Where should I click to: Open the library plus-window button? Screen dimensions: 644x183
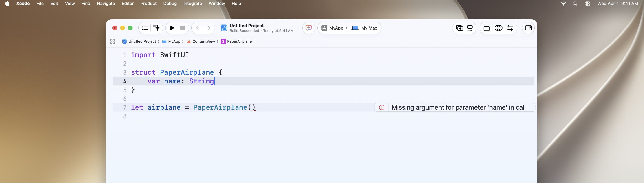click(x=459, y=28)
